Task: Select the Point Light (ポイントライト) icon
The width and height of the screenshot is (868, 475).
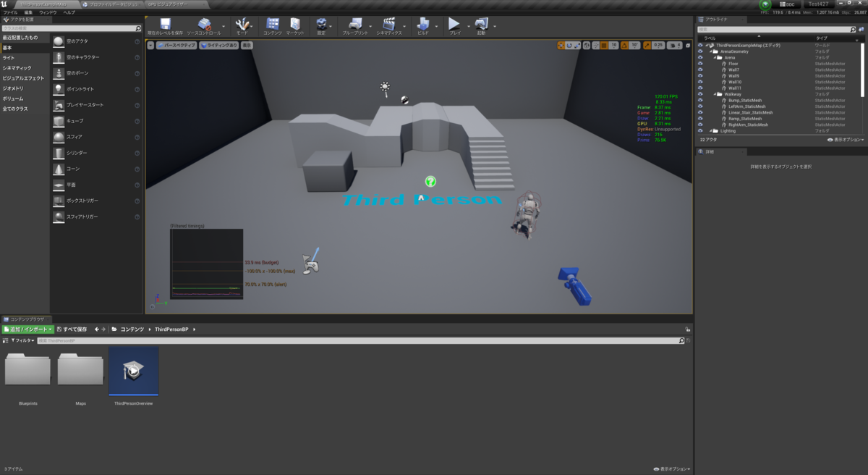Action: pos(59,89)
